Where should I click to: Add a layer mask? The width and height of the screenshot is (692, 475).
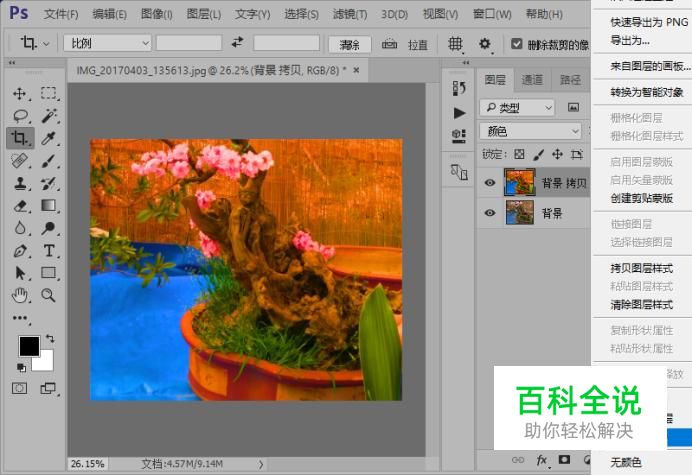(x=564, y=460)
